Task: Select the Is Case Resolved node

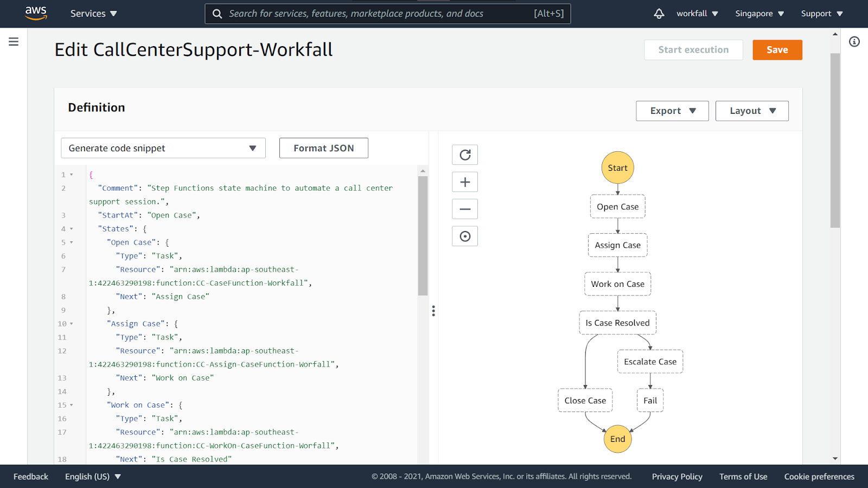Action: click(x=617, y=323)
